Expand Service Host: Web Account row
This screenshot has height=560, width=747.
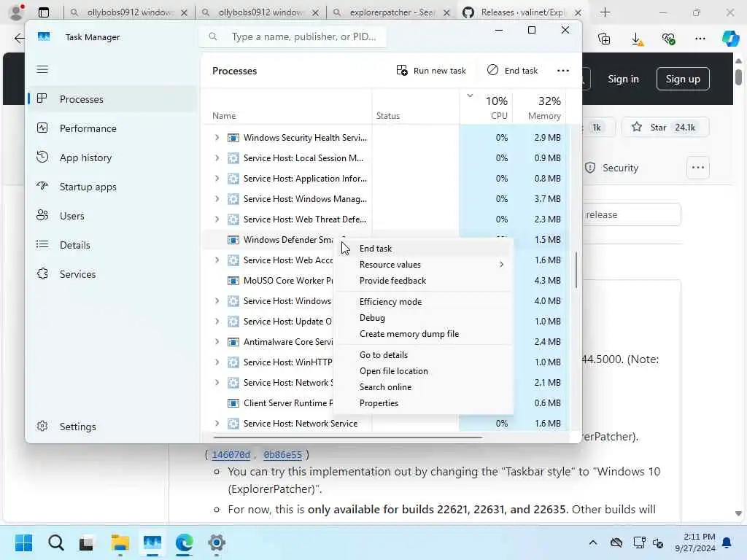pyautogui.click(x=217, y=260)
